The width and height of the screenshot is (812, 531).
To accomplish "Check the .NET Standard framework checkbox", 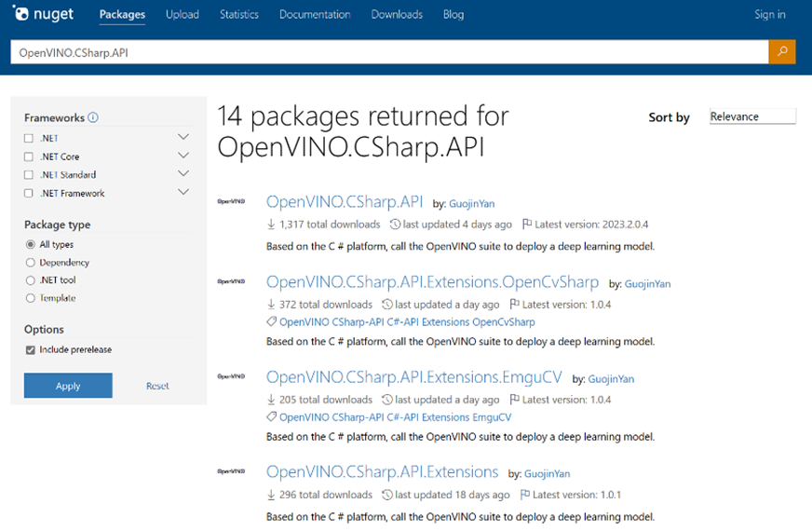I will tap(29, 175).
